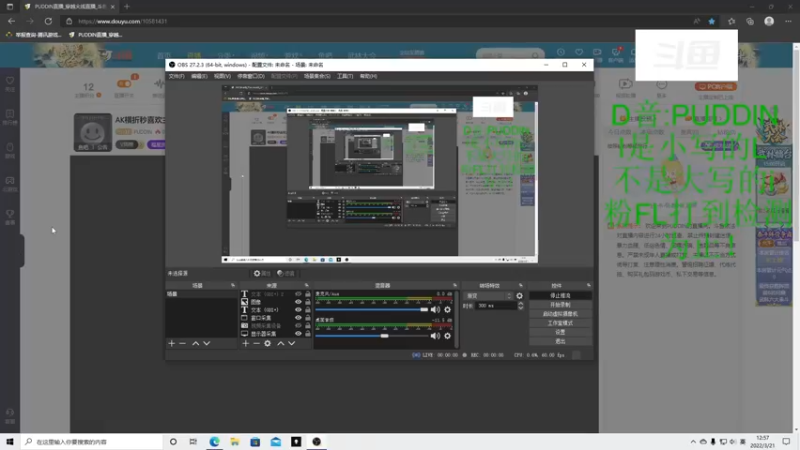The height and width of the screenshot is (450, 800).
Task: Toggle visibility of video capture device source
Action: [298, 326]
